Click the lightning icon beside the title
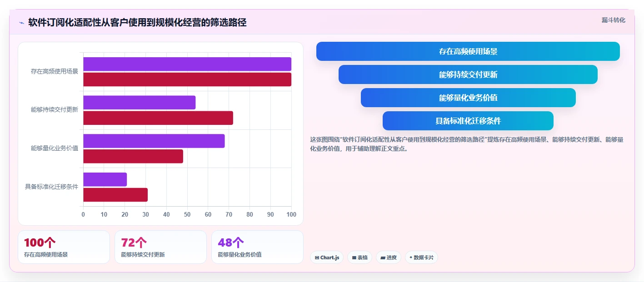This screenshot has height=282, width=644. (x=21, y=23)
